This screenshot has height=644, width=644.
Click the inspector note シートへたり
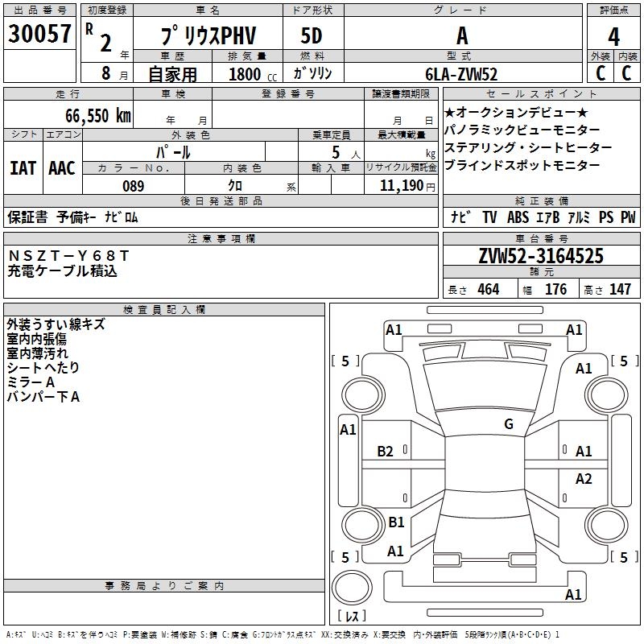coord(43,368)
